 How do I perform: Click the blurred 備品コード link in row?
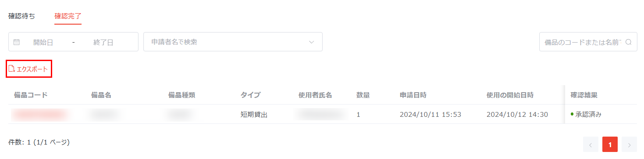(x=40, y=115)
